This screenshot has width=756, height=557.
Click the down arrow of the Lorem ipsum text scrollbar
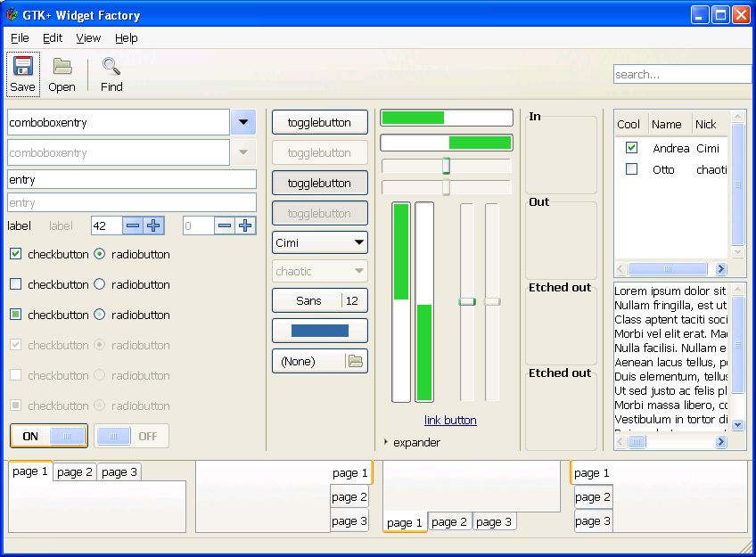pos(737,424)
